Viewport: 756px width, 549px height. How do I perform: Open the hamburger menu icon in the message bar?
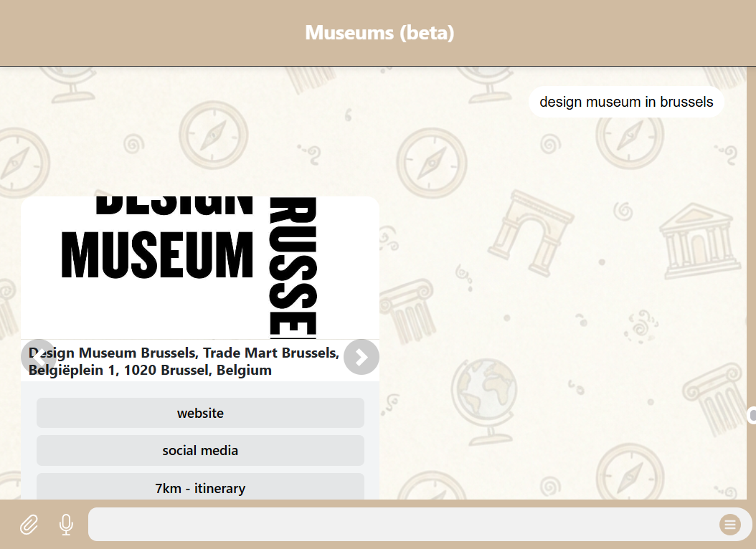(x=729, y=524)
